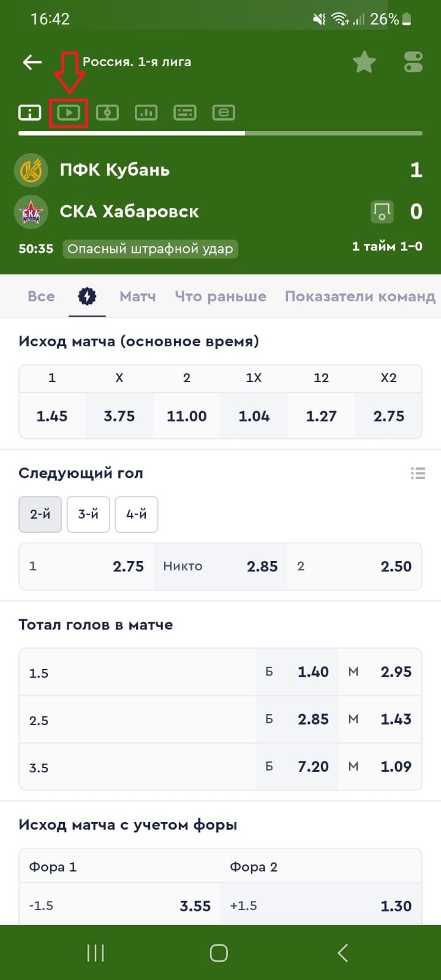Open the Что раньше tab
The width and height of the screenshot is (441, 980).
point(221,296)
